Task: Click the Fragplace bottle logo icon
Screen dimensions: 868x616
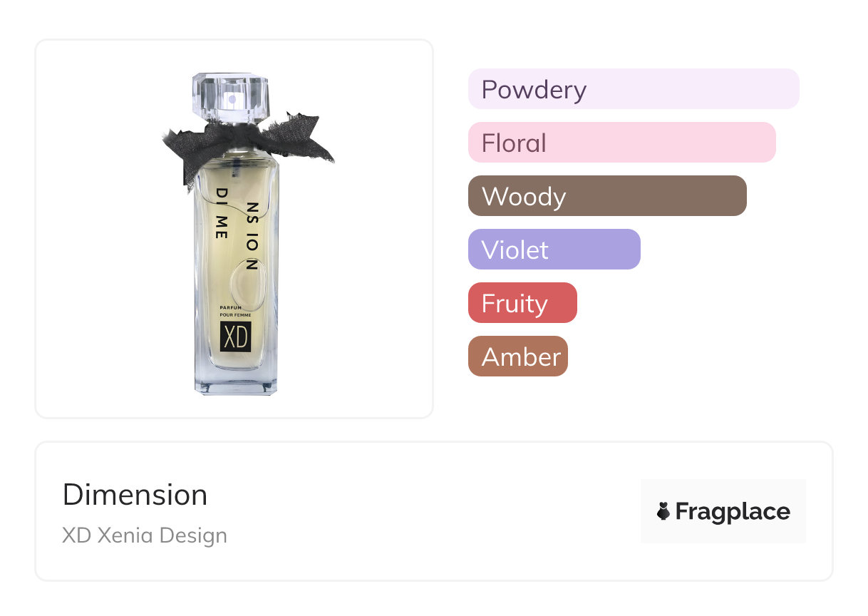Action: 663,511
